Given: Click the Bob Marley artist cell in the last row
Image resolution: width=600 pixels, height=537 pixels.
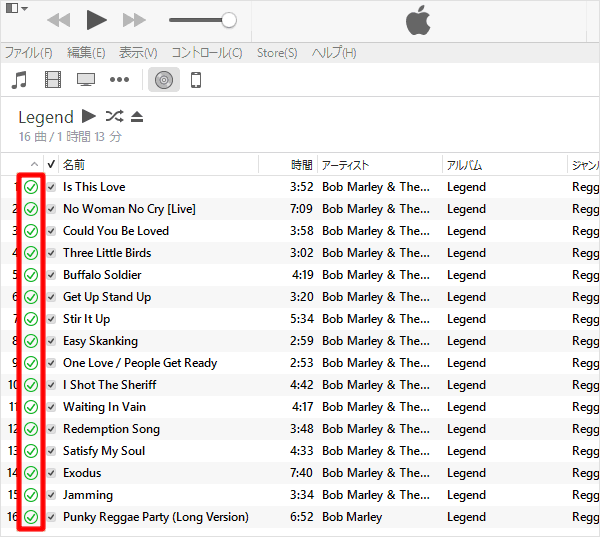Looking at the screenshot, I should pyautogui.click(x=352, y=517).
